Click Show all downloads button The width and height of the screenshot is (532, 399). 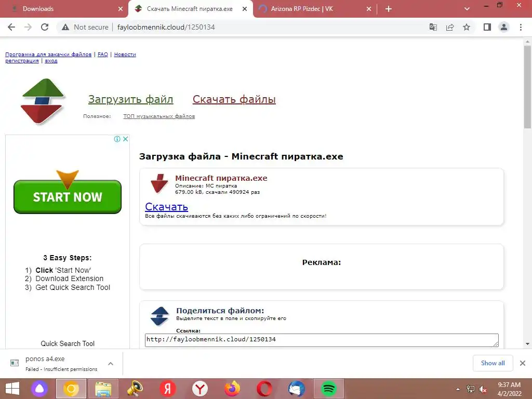coord(493,363)
